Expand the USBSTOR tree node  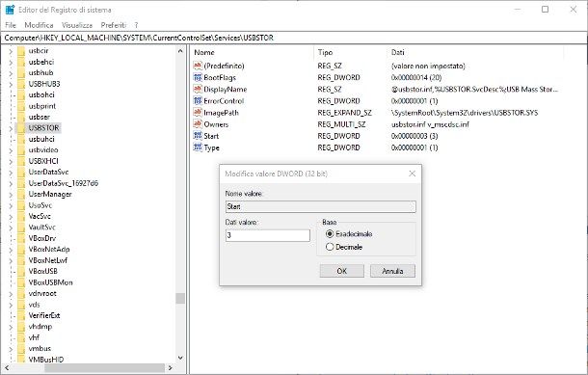(x=11, y=128)
